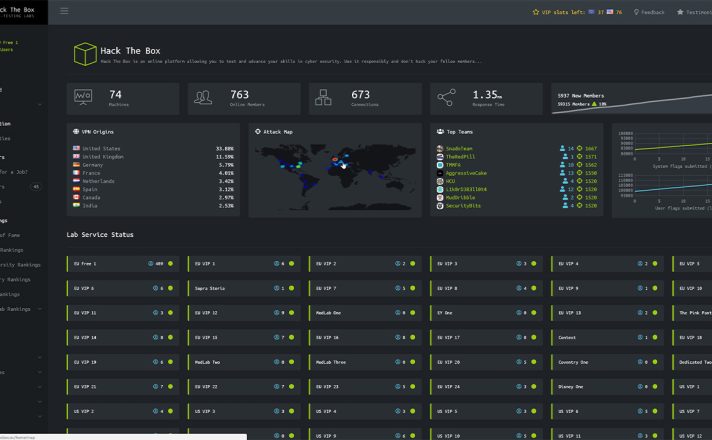Click the points icon on SnadoTeam row

coord(579,148)
